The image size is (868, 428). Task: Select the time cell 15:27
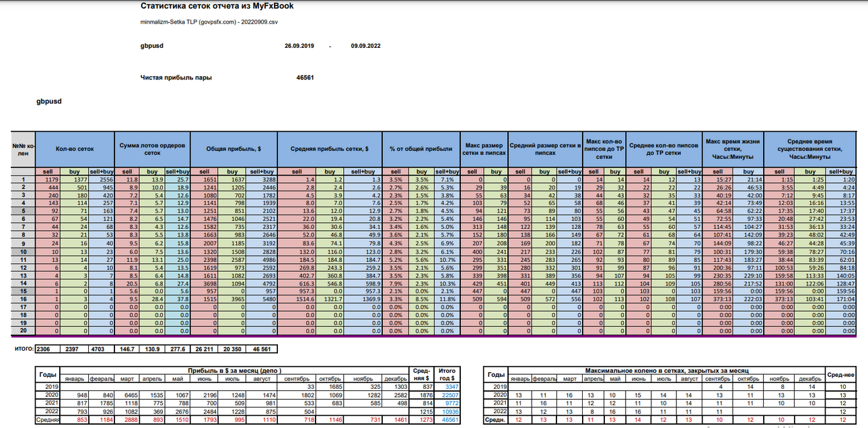click(x=719, y=180)
